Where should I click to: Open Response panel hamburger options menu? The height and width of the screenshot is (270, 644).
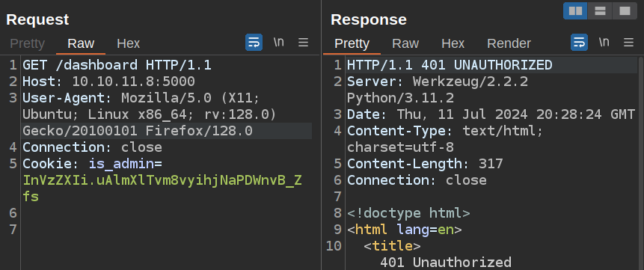point(628,43)
